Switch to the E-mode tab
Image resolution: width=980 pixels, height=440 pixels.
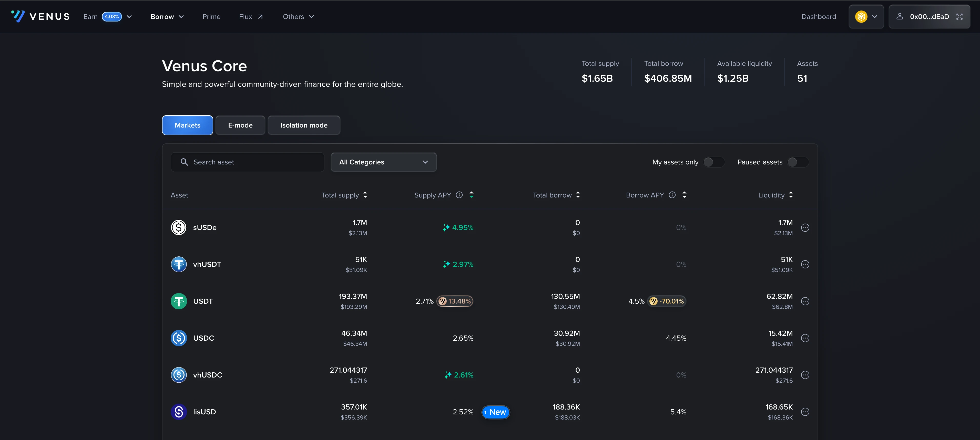point(240,125)
